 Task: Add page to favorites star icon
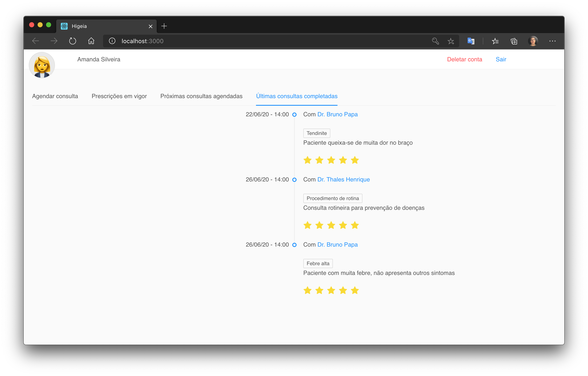[451, 41]
